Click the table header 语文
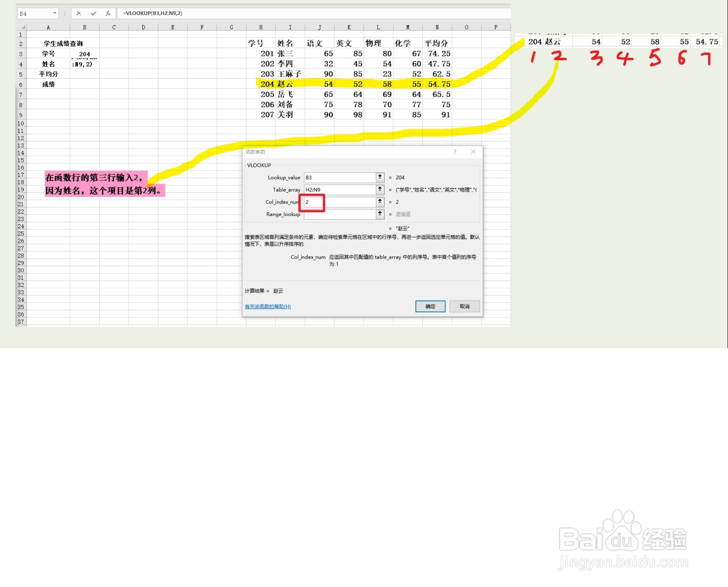728x587 pixels. tap(319, 44)
